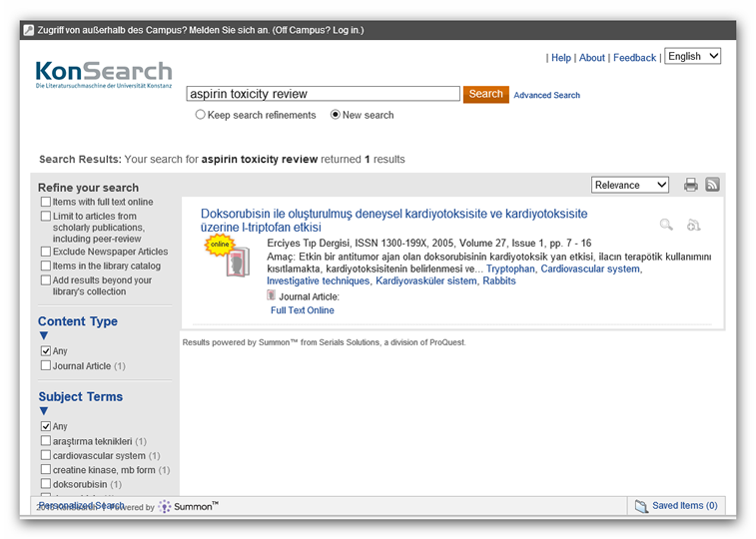
Task: Click the Summon logo in footer
Action: coord(188,507)
